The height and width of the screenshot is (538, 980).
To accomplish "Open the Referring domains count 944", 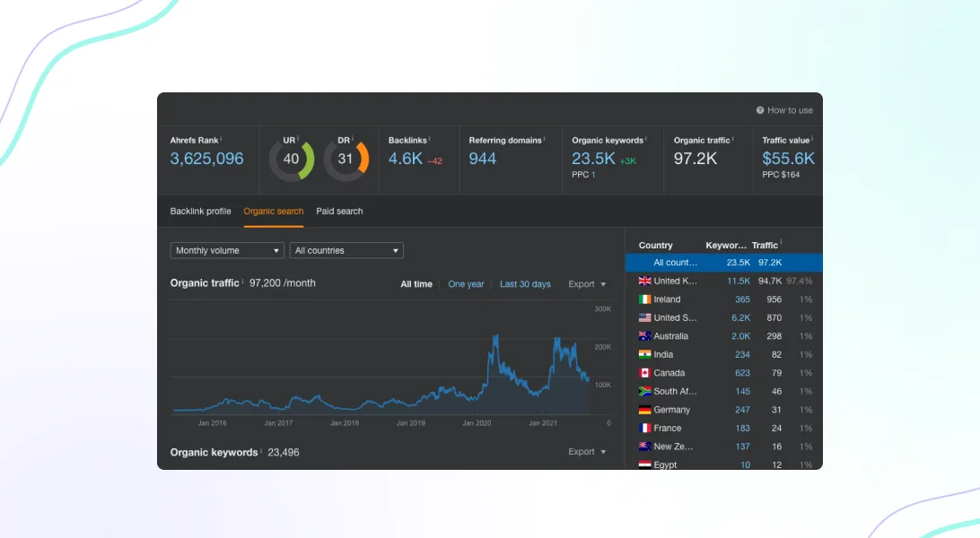I will point(483,159).
